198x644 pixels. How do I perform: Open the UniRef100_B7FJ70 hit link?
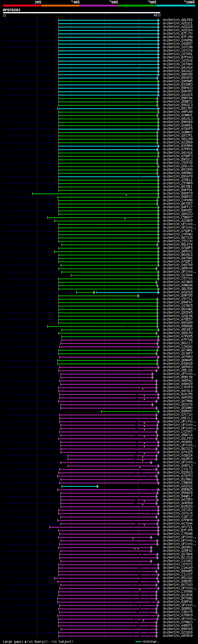tap(178, 34)
